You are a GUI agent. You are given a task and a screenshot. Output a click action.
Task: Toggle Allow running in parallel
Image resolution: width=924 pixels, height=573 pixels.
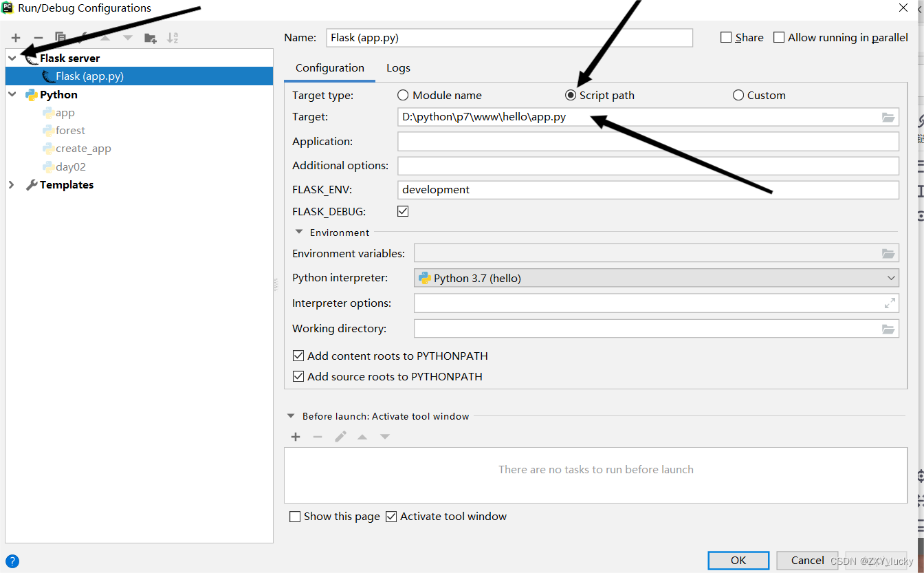779,38
